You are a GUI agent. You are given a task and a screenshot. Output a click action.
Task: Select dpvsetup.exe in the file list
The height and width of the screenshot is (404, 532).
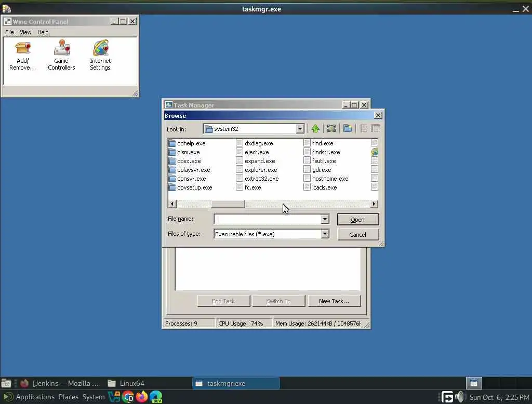194,187
